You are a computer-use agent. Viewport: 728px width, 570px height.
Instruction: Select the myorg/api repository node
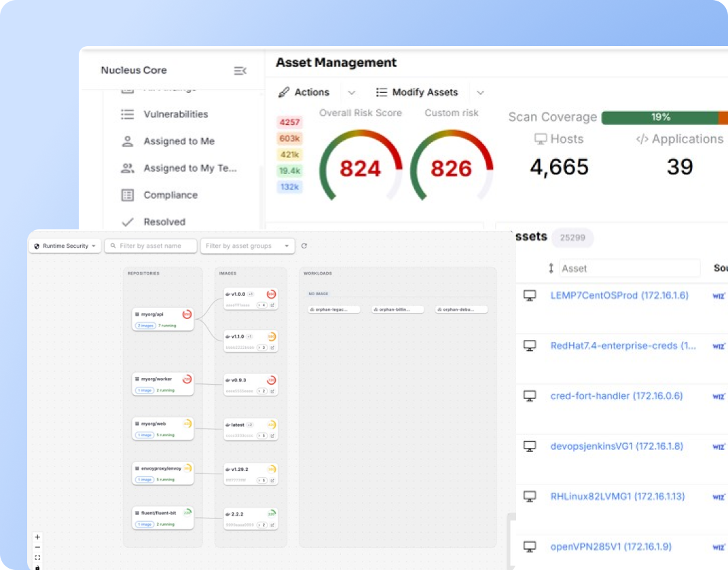[163, 319]
